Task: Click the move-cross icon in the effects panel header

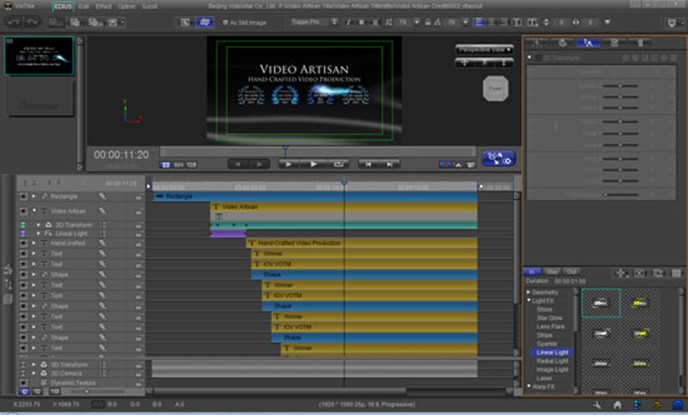Action: pos(620,273)
